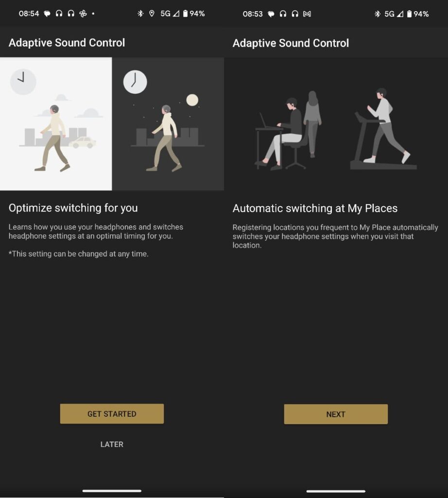448x498 pixels.
Task: Tap the Optimize switching for you heading
Action: click(x=73, y=208)
